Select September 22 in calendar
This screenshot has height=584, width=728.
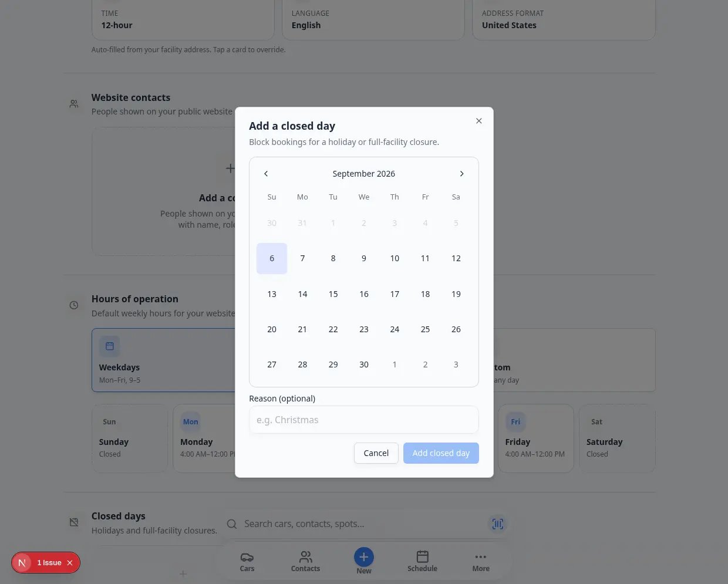(333, 329)
